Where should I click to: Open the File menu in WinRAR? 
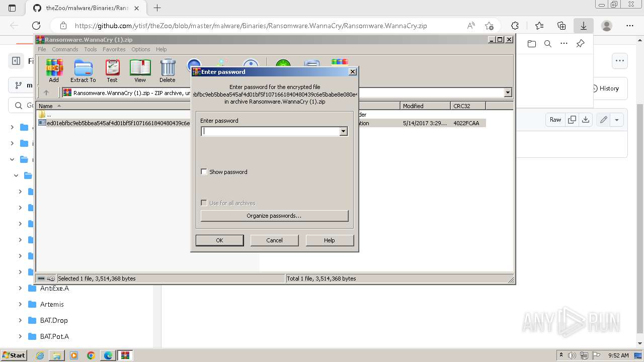[42, 49]
